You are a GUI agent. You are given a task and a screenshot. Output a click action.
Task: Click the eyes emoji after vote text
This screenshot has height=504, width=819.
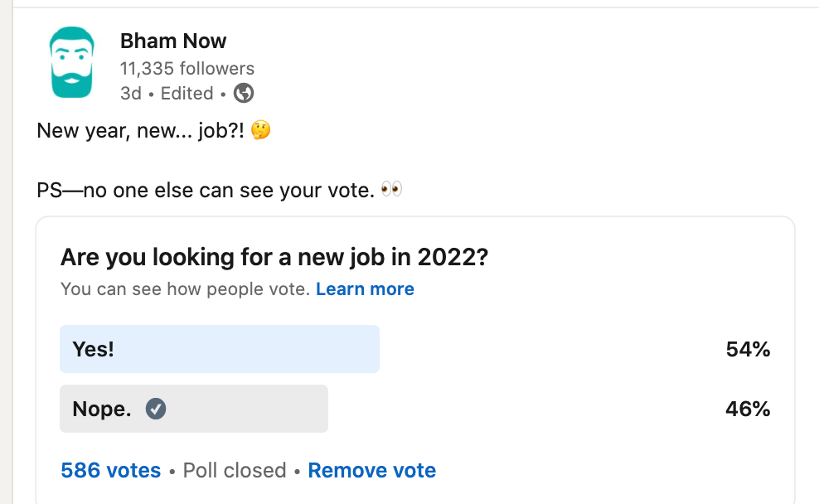[x=392, y=188]
